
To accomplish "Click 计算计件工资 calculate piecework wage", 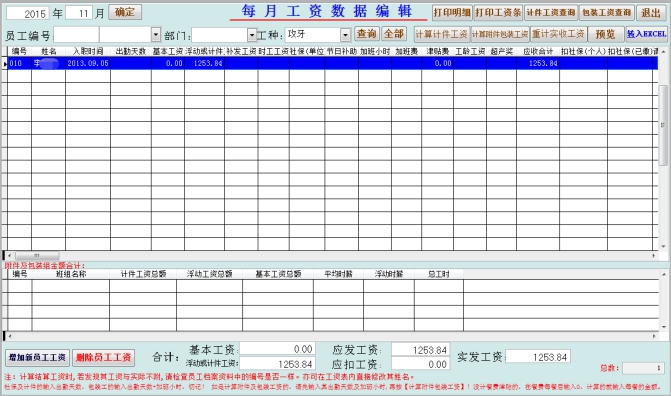I will 442,34.
